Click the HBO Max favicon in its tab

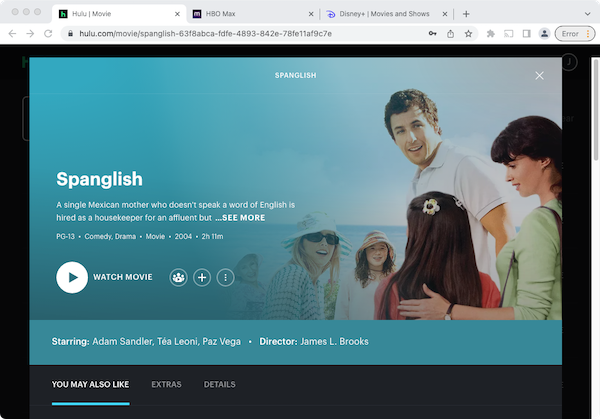(197, 14)
